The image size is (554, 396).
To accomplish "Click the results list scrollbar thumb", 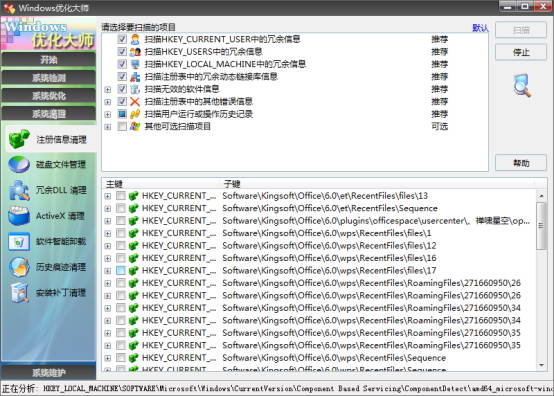I will pyautogui.click(x=541, y=226).
